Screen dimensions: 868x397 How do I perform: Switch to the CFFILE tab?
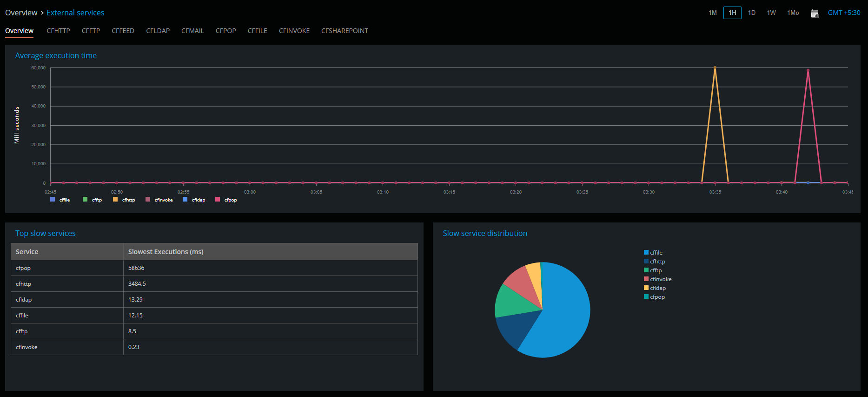click(257, 31)
